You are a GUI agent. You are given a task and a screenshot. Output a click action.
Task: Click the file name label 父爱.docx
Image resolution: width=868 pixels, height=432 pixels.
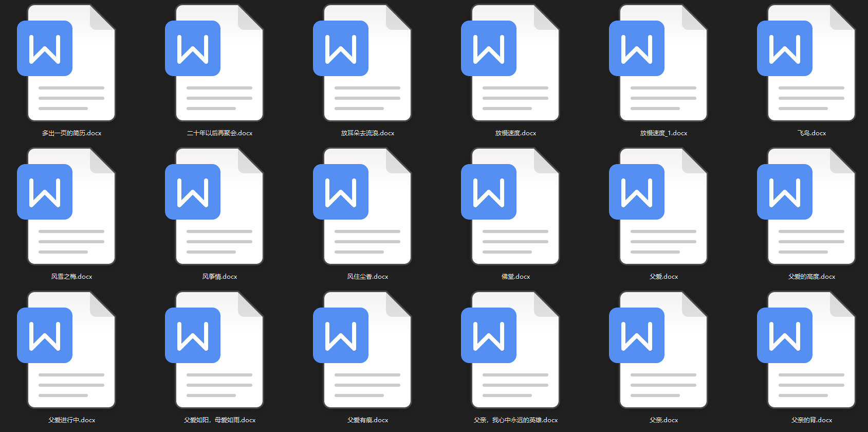click(664, 277)
